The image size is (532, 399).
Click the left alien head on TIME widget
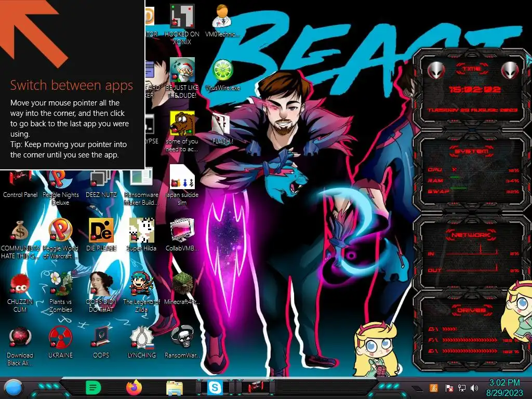[x=436, y=70]
